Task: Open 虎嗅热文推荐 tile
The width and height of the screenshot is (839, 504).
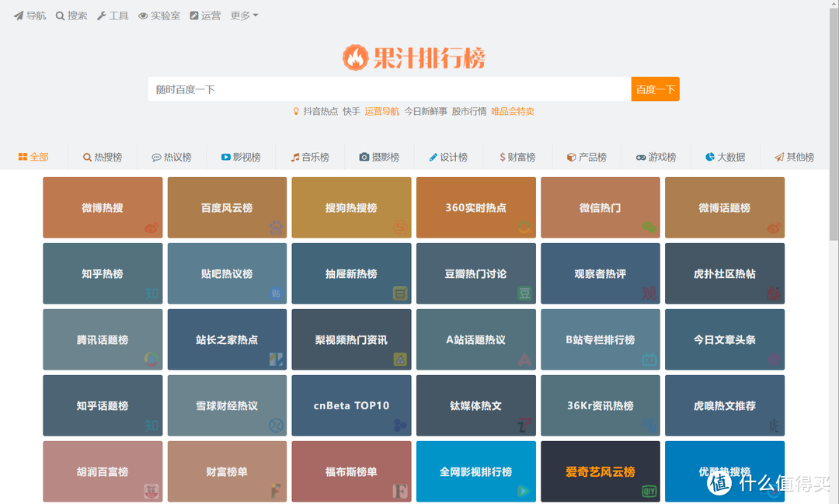Action: tap(725, 405)
